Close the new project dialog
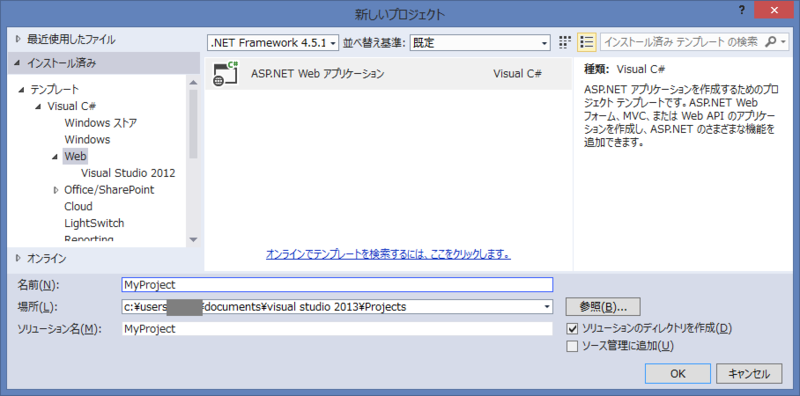Viewport: 800px width, 396px height. tap(773, 11)
